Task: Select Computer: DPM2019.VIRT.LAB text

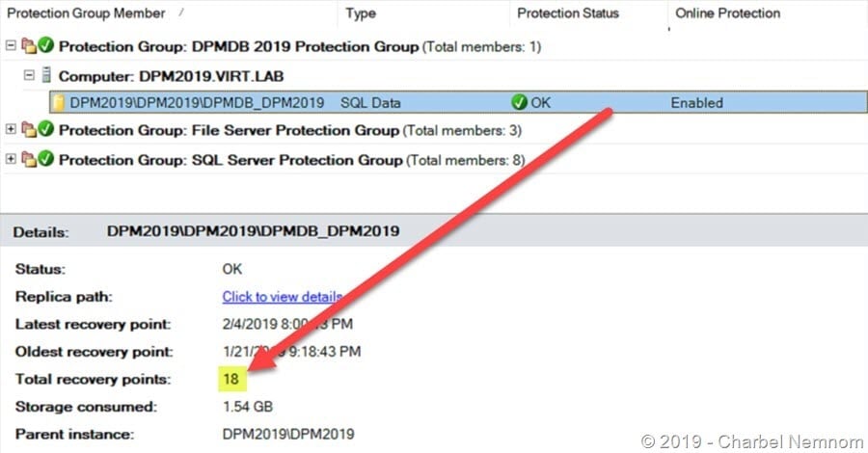Action: coord(171,76)
